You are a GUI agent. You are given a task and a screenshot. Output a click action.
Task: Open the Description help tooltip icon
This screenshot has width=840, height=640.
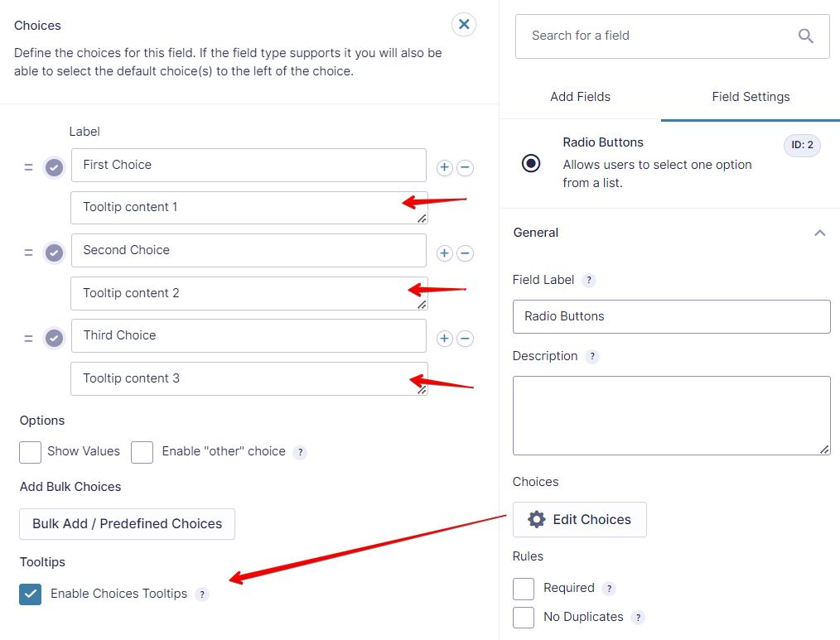(592, 357)
